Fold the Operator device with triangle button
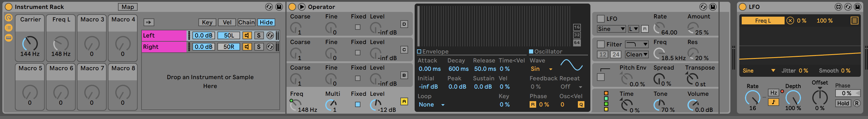868x119 pixels. pyautogui.click(x=302, y=7)
